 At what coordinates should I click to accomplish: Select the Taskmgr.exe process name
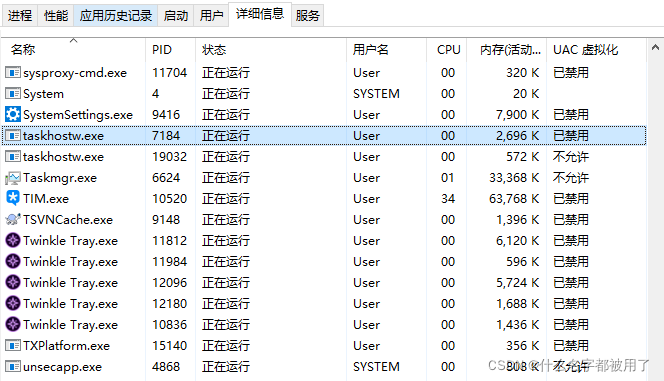click(x=60, y=178)
